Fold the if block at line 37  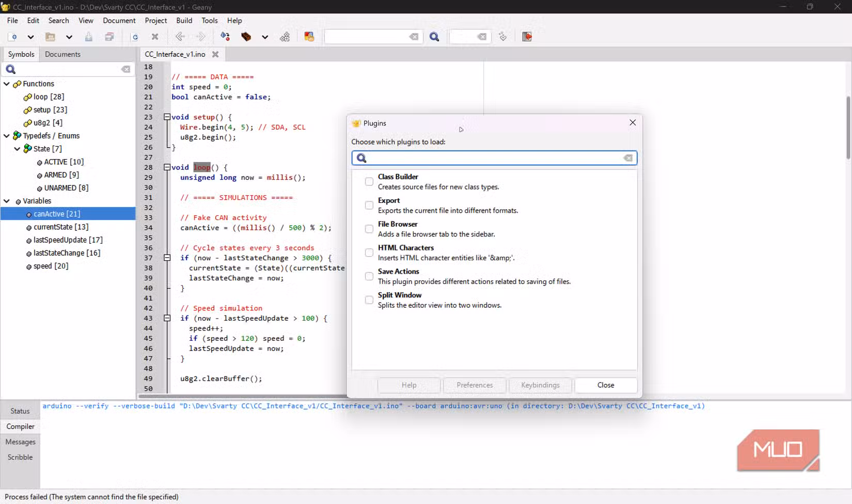[x=167, y=258]
